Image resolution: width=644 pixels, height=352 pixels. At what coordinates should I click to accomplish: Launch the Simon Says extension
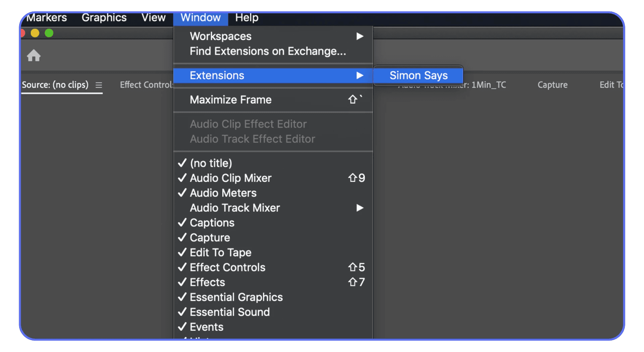418,75
